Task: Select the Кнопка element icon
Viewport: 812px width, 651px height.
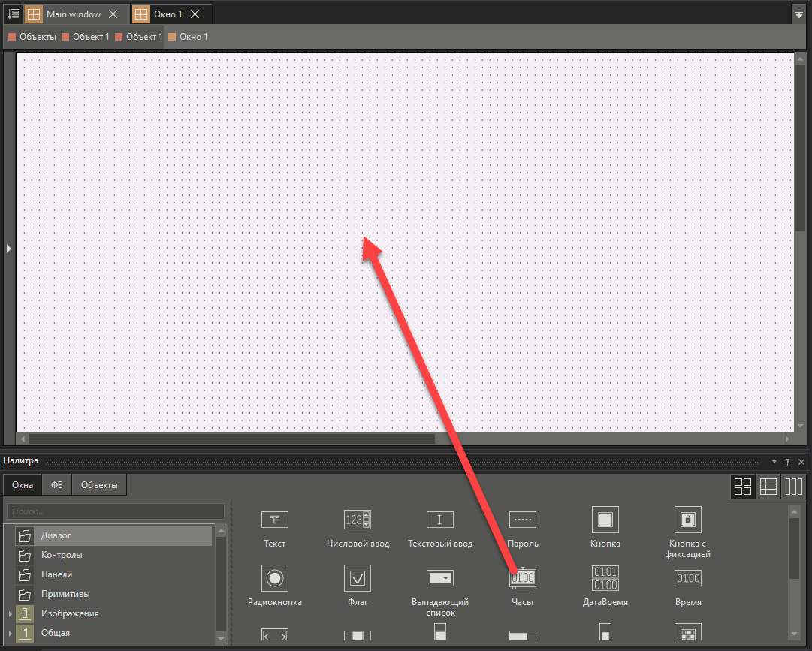Action: click(605, 520)
